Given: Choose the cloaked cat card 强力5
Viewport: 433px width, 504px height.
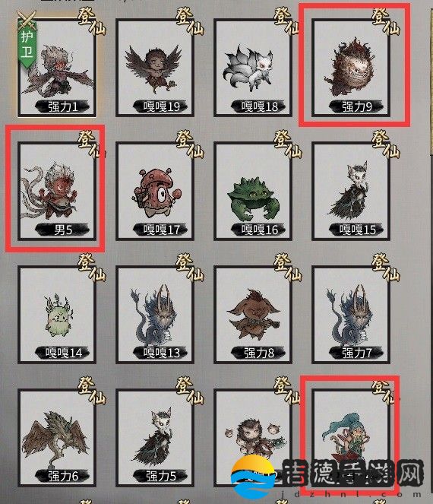Looking at the screenshot, I should tap(155, 438).
